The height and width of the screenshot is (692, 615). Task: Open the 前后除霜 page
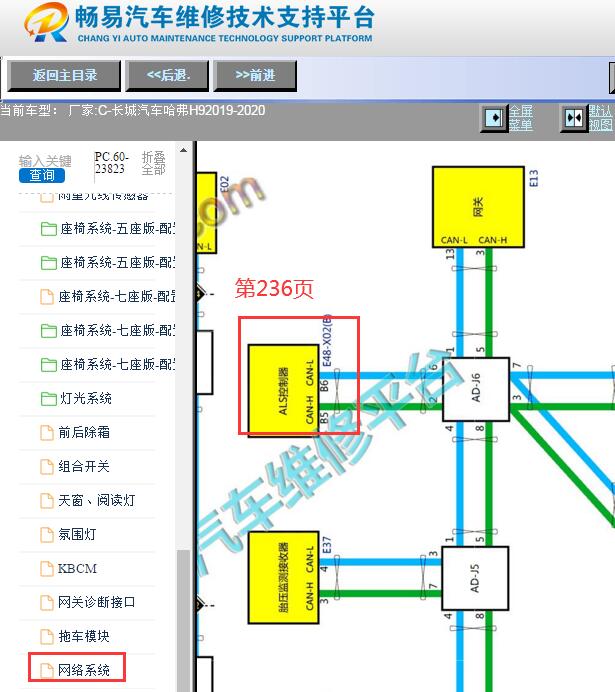[84, 432]
